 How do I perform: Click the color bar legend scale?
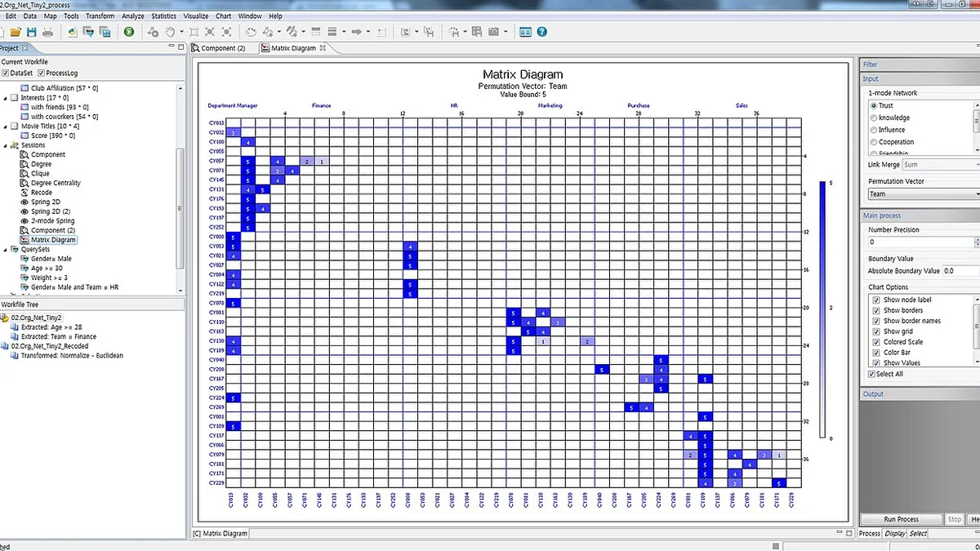[x=822, y=310]
